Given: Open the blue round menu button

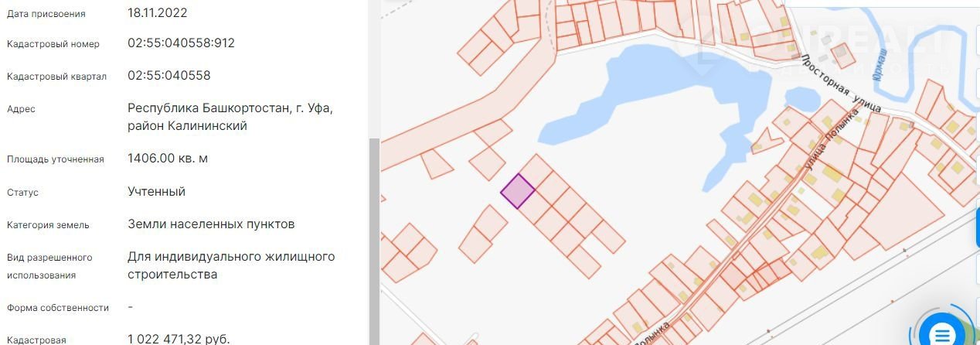Looking at the screenshot, I should pyautogui.click(x=941, y=334).
